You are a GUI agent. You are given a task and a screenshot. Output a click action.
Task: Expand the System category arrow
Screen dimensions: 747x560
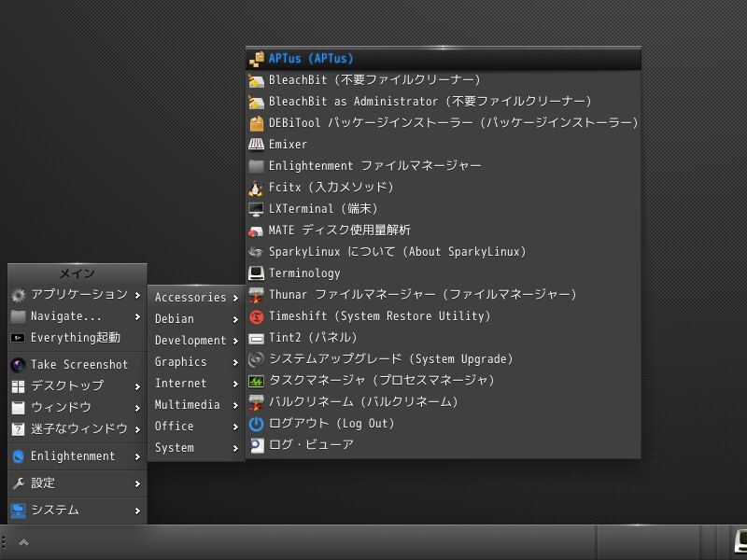click(x=235, y=448)
